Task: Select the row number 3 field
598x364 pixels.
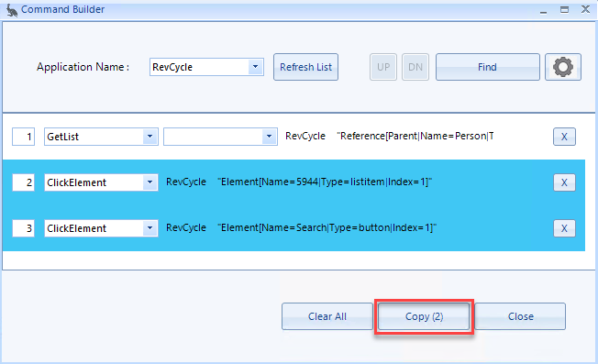Action: [x=23, y=228]
